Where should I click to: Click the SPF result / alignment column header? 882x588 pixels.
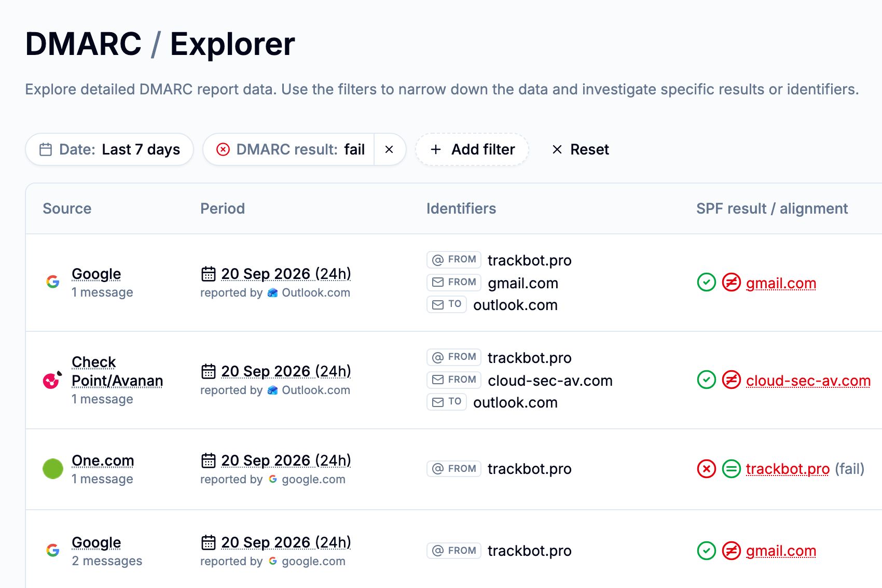tap(772, 208)
